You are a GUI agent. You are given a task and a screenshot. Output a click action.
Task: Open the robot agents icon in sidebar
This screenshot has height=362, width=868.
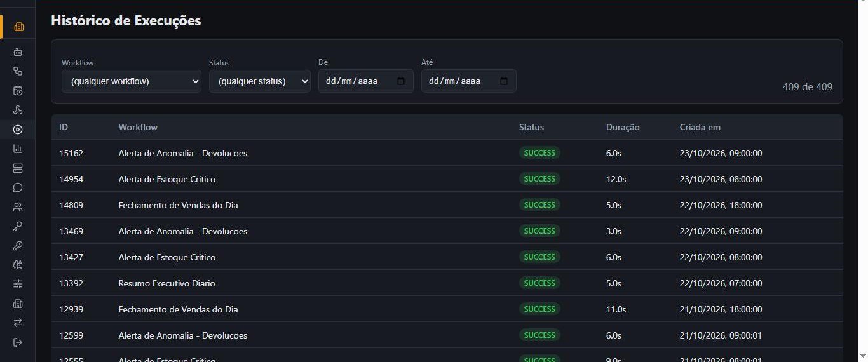(x=18, y=52)
